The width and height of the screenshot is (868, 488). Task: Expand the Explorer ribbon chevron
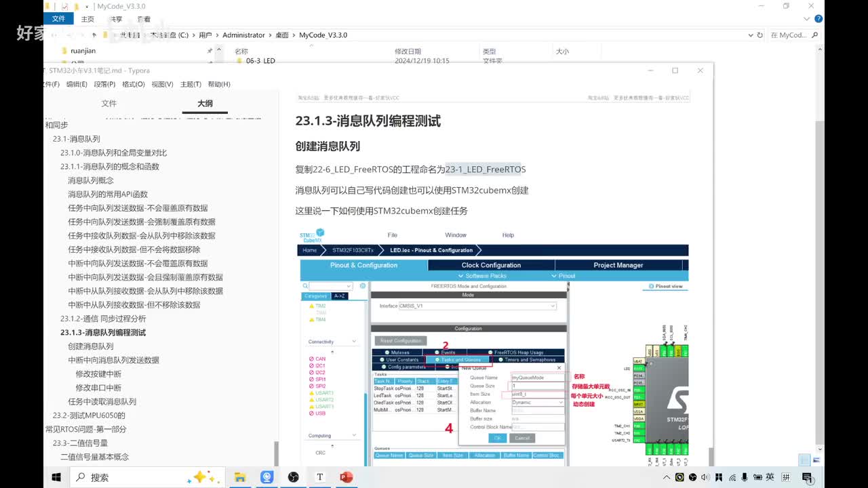[x=806, y=19]
